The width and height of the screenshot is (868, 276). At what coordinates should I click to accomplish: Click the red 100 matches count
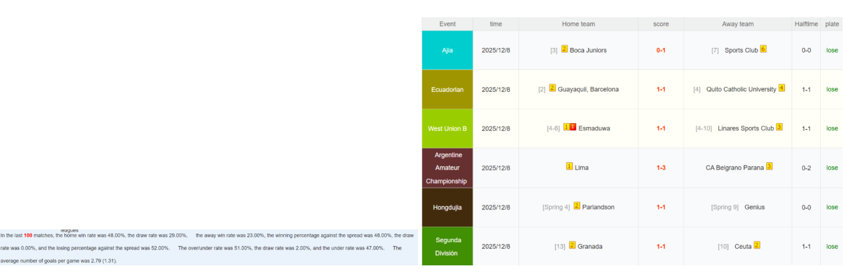coord(28,235)
